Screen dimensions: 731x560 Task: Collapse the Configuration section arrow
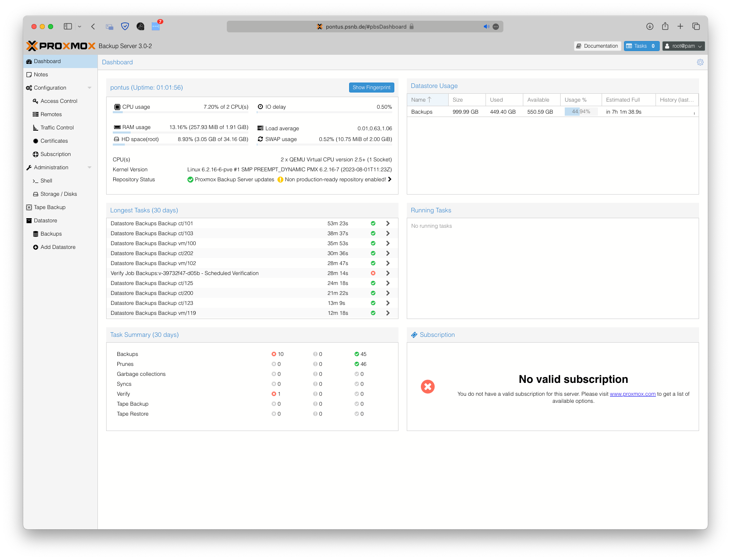coord(90,88)
